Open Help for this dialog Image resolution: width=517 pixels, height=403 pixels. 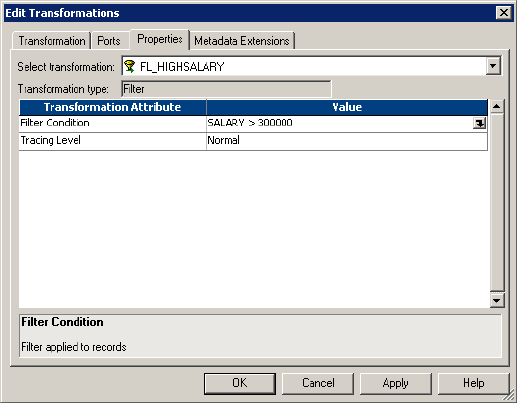tap(473, 383)
